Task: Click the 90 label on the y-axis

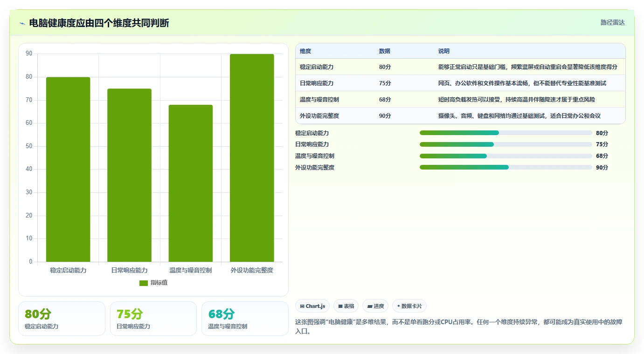Action: [29, 54]
